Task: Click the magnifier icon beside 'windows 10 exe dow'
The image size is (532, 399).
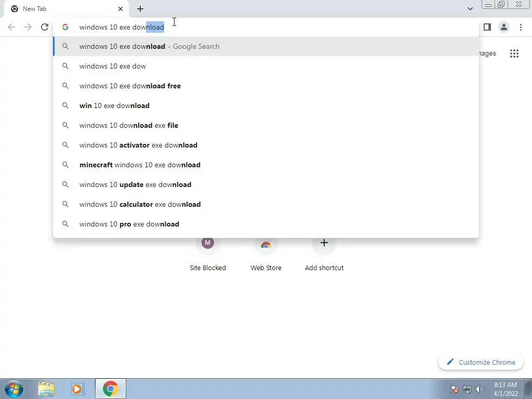Action: point(65,66)
